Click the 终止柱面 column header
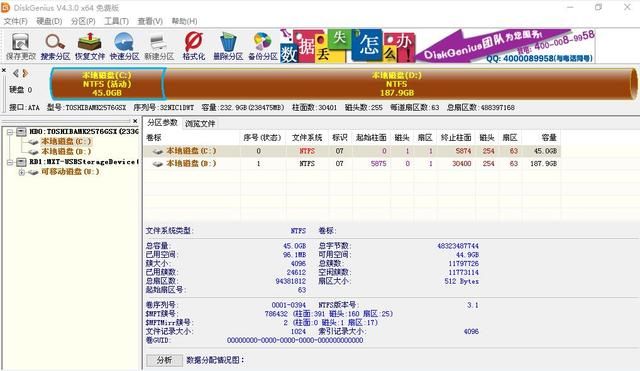 [456, 138]
